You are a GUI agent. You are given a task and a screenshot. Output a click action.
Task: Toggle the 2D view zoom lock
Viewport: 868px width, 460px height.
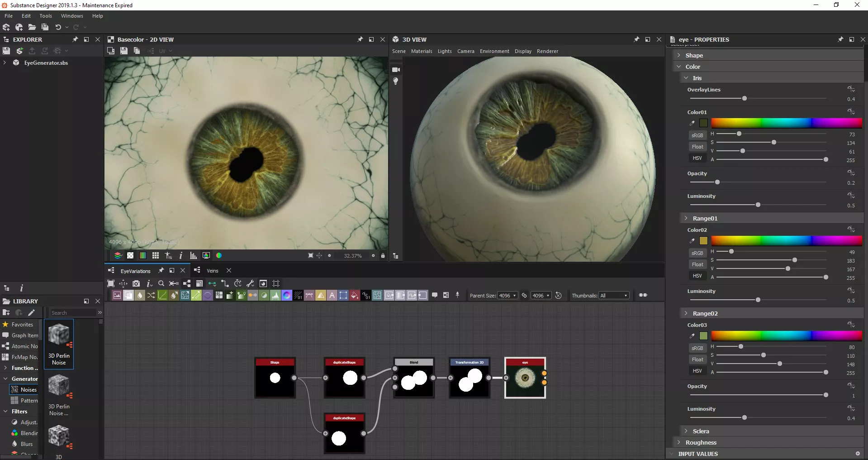coord(383,256)
